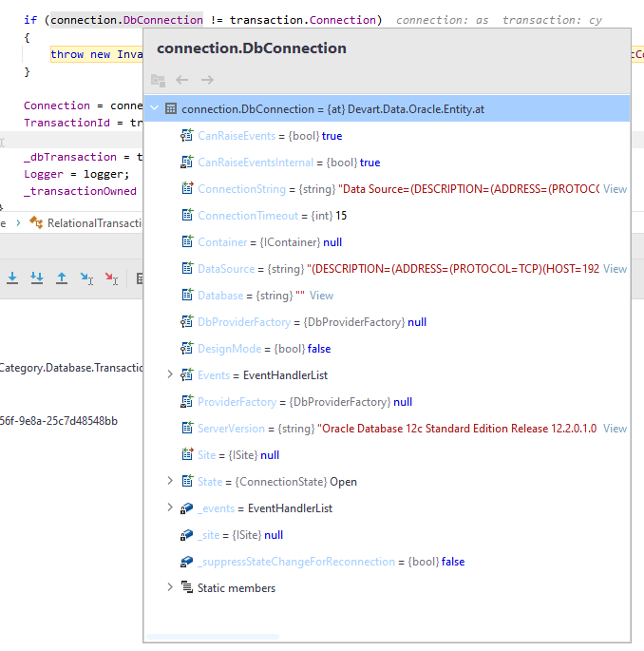This screenshot has width=644, height=651.
Task: Open View link for ServerVersion value
Action: tap(615, 429)
